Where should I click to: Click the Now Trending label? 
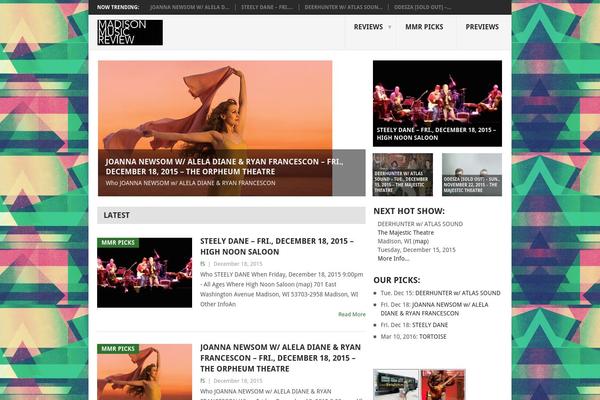coord(118,7)
